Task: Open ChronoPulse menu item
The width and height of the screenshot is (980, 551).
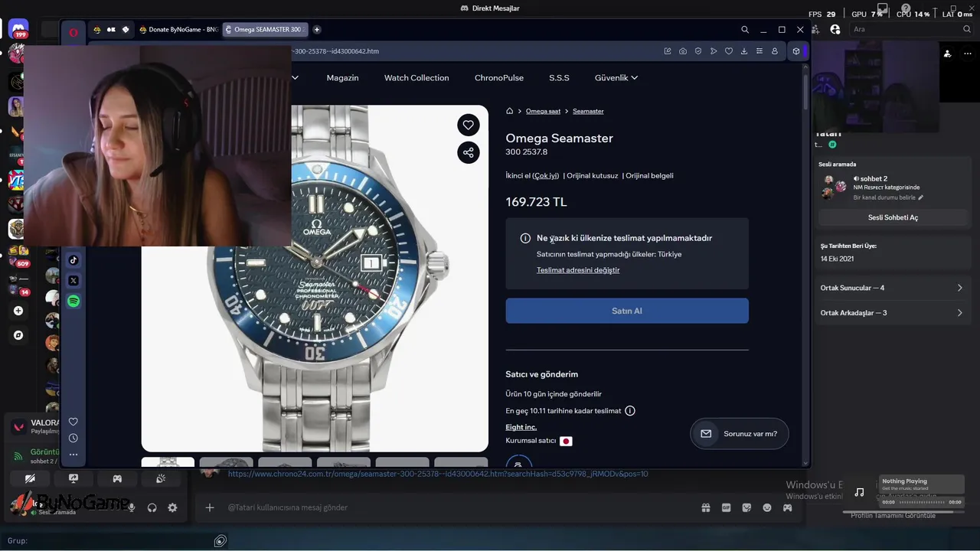Action: pyautogui.click(x=499, y=78)
